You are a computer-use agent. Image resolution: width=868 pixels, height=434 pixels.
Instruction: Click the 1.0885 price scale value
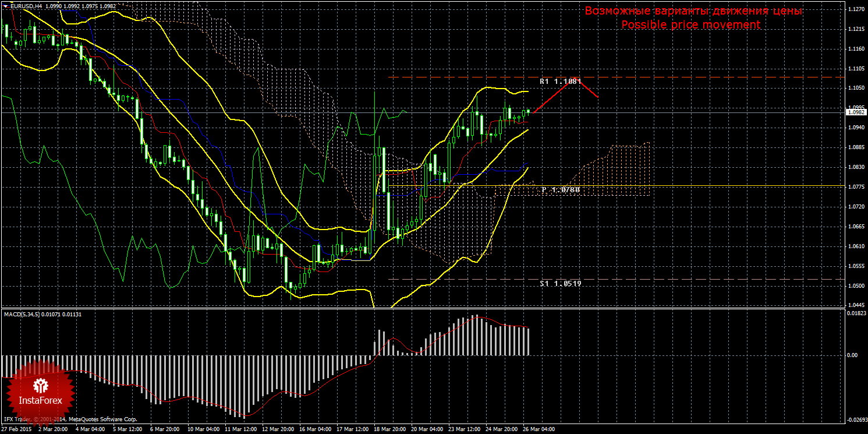click(855, 148)
